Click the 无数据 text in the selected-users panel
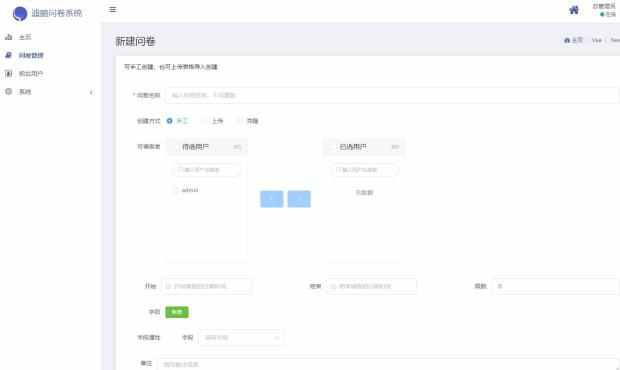The image size is (620, 370). [364, 193]
